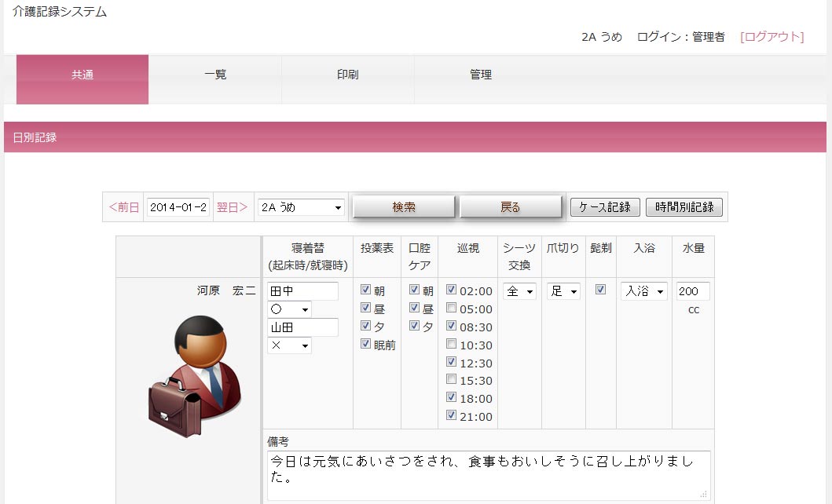This screenshot has height=504, width=832.
Task: Go to the previous day via <前日 link
Action: click(x=123, y=207)
